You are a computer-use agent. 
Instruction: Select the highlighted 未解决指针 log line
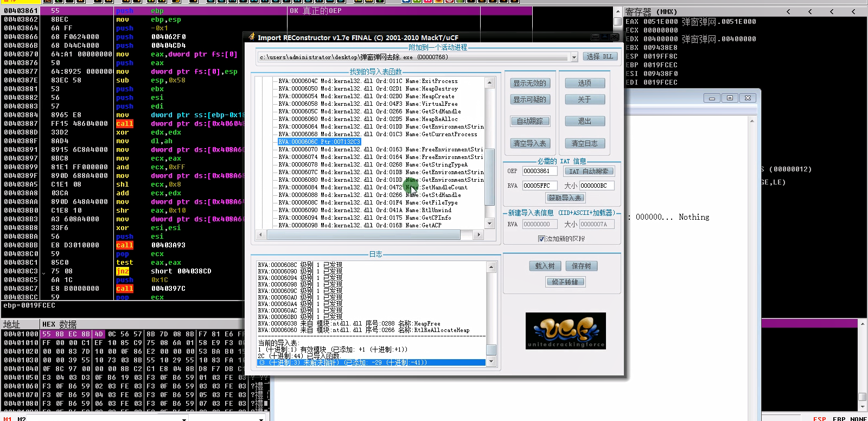371,362
